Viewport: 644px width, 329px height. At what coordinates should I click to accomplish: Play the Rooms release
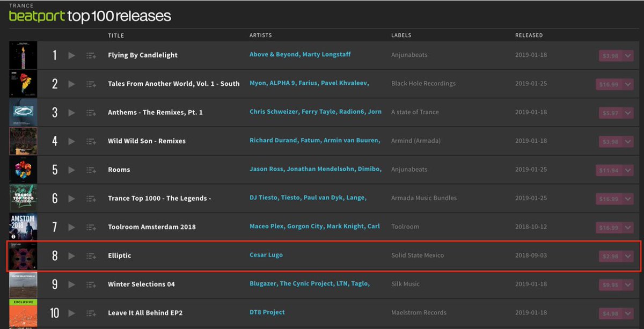tap(72, 170)
